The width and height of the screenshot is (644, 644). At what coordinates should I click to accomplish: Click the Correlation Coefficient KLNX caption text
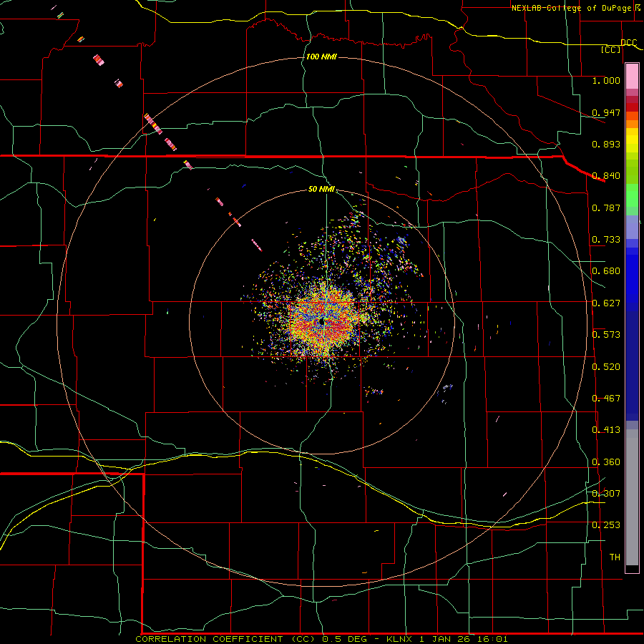pos(321,639)
